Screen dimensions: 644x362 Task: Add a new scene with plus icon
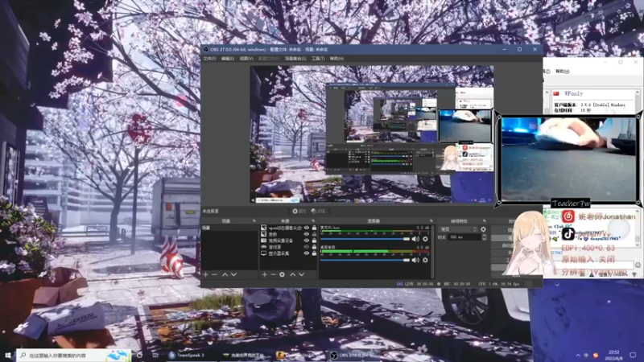(206, 274)
